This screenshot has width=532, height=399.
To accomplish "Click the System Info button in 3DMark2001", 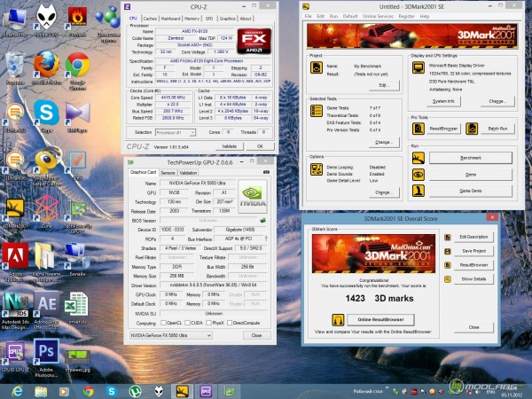I will [443, 101].
